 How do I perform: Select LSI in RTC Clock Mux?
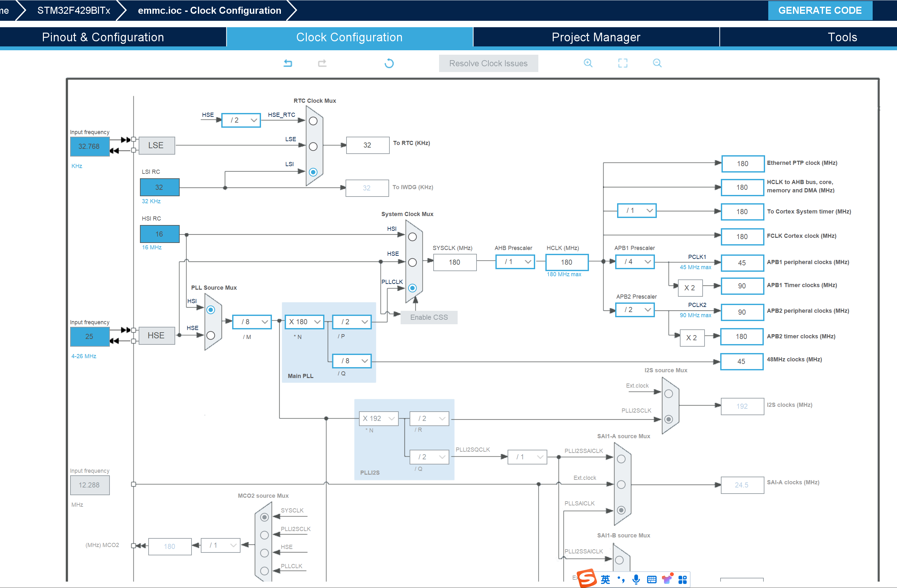pyautogui.click(x=313, y=172)
